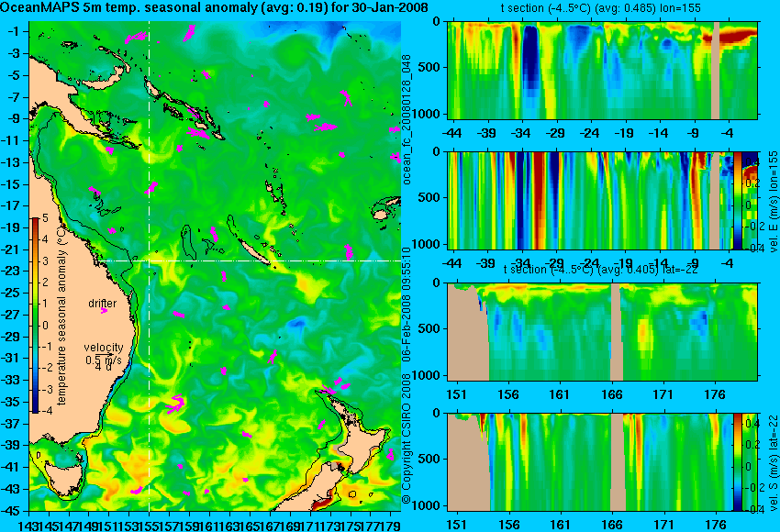Select the 'drifter' legend label
Image resolution: width=780 pixels, height=532 pixels.
(103, 304)
